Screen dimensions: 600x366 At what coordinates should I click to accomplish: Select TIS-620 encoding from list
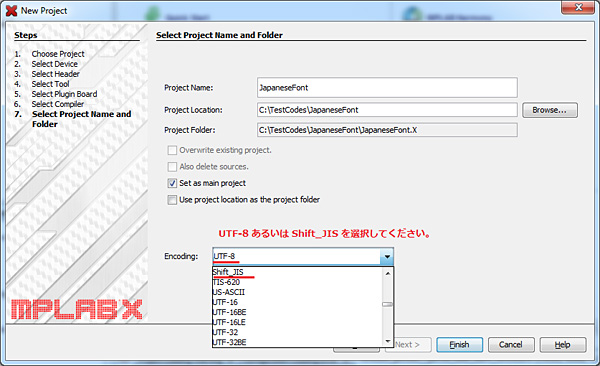(297, 282)
